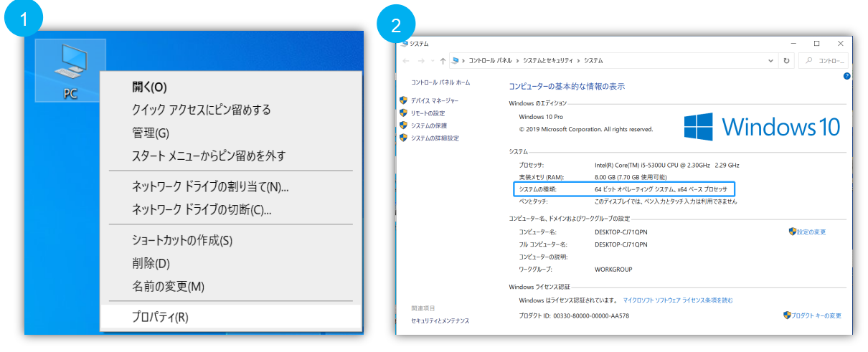Viewport: 868px width, 352px height.
Task: Open マイクロソフト ソフトウェア ライセンス条項を読む link
Action: (x=678, y=300)
